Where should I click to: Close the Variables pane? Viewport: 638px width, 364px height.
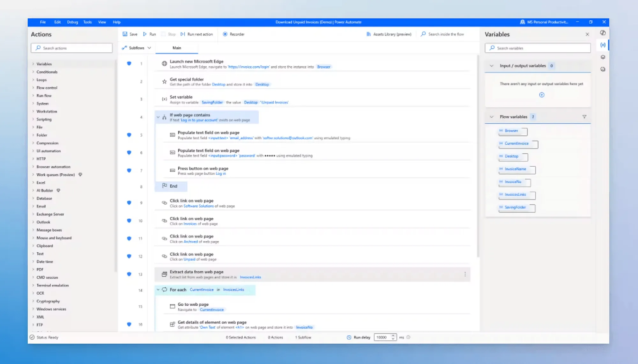587,34
